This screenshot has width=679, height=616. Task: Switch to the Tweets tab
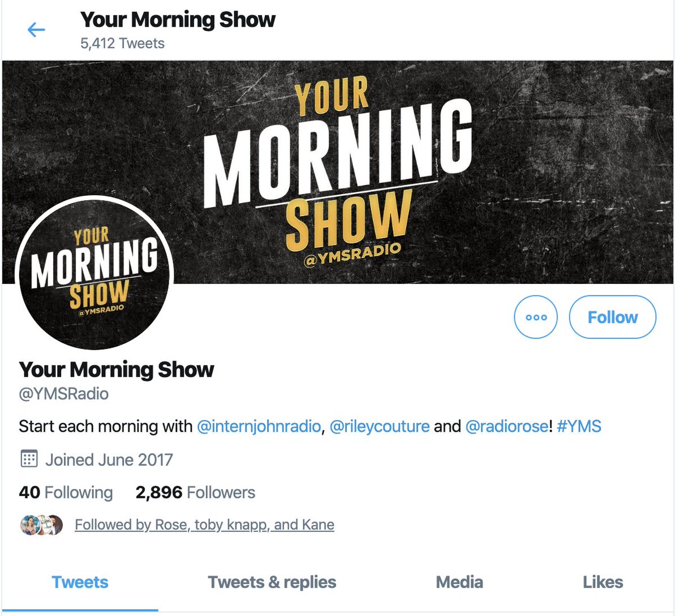coord(80,582)
